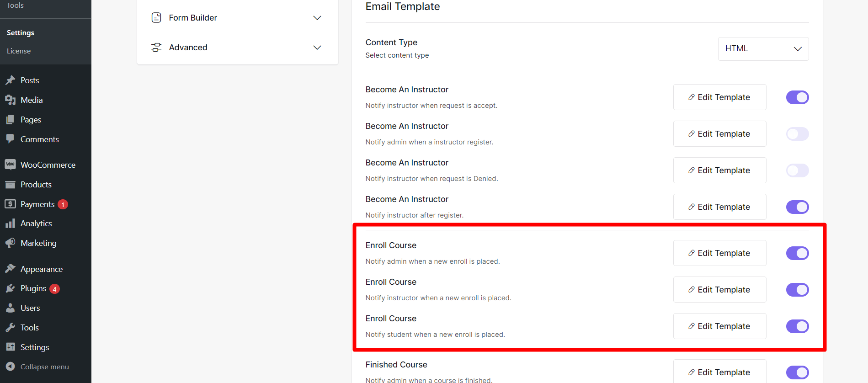Open the Analytics sidebar icon
The height and width of the screenshot is (383, 868).
point(11,223)
